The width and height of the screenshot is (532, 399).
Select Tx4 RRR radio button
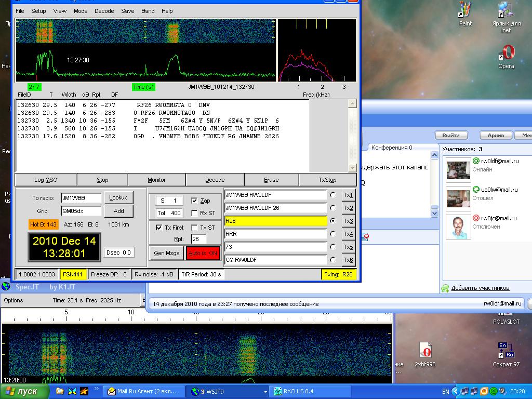click(333, 234)
